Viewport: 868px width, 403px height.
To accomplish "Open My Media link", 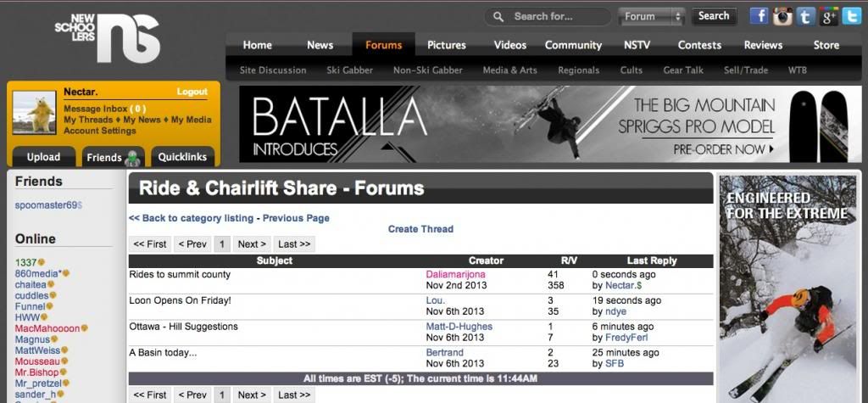I will pyautogui.click(x=191, y=120).
